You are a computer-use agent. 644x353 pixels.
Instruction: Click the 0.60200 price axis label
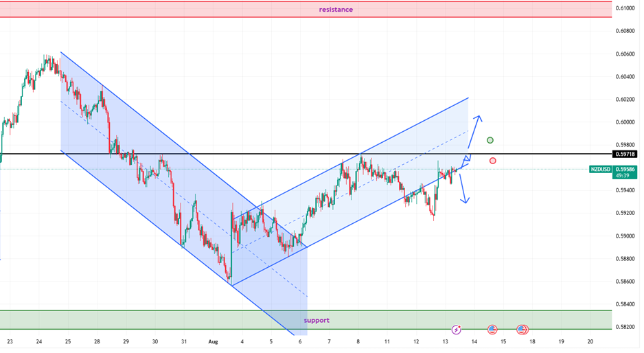625,100
